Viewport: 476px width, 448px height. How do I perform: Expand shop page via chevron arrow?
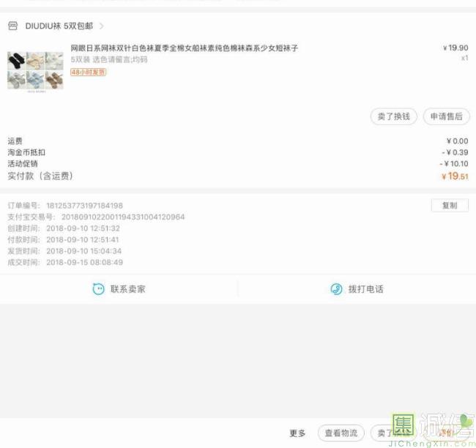point(102,26)
